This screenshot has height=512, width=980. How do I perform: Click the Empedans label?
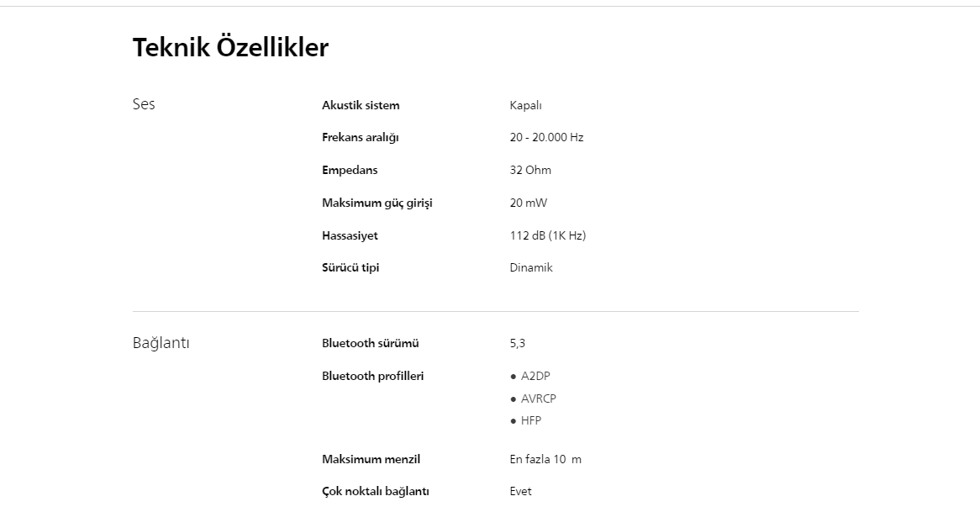(350, 170)
